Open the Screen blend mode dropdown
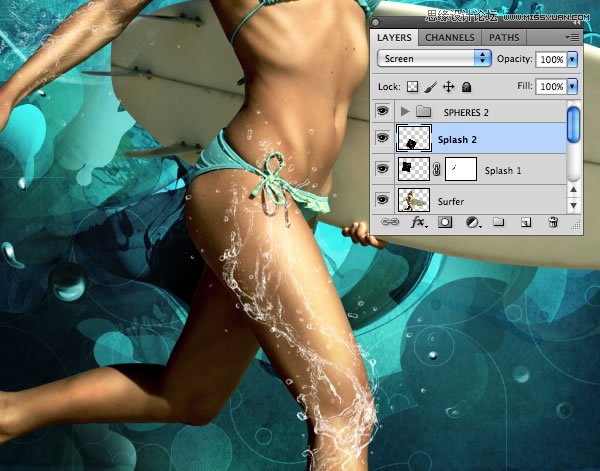 pyautogui.click(x=434, y=59)
